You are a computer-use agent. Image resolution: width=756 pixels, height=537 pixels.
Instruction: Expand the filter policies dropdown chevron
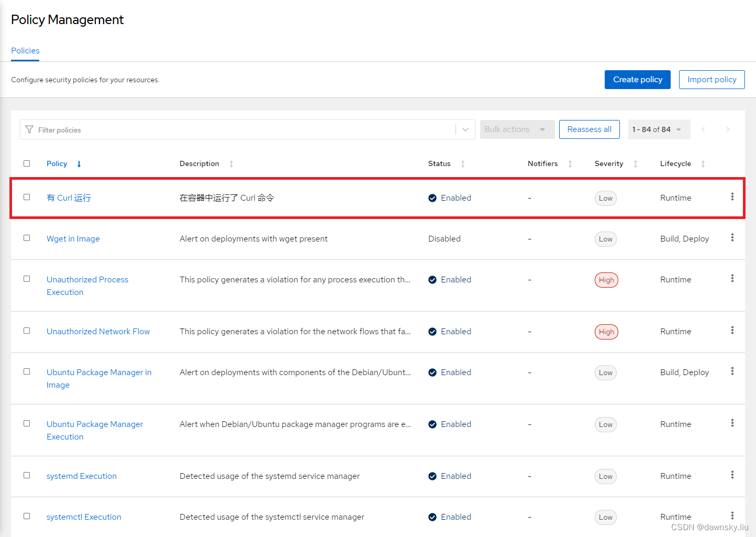coord(465,129)
